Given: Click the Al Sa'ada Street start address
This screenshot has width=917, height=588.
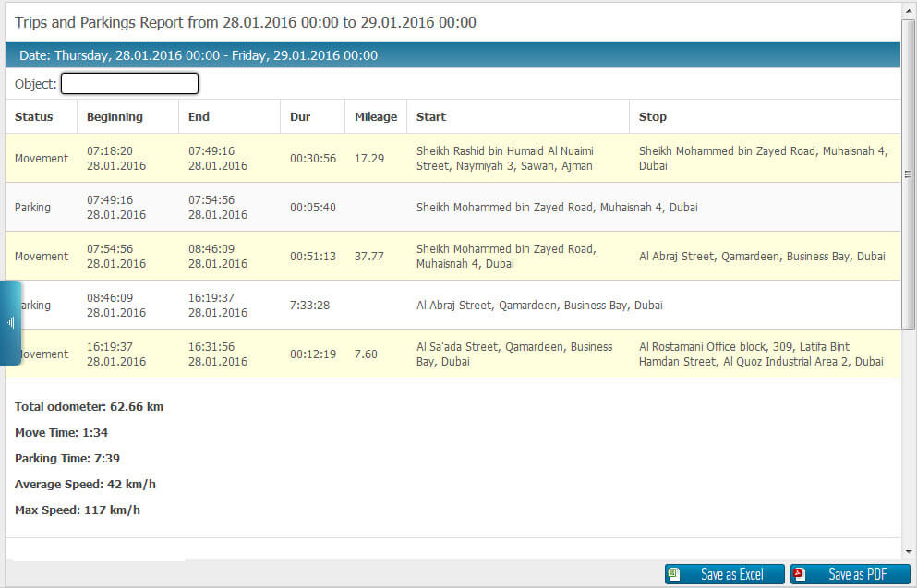Looking at the screenshot, I should (514, 354).
